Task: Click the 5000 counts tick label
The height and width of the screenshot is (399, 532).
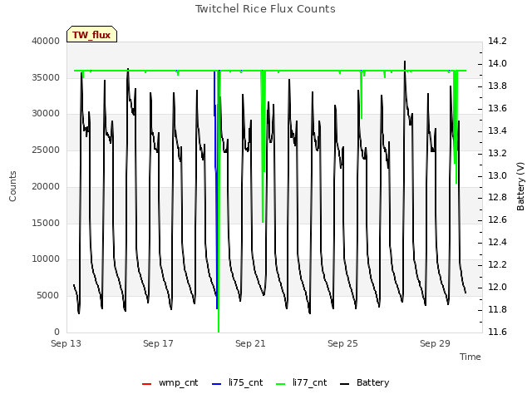Action: [x=48, y=296]
